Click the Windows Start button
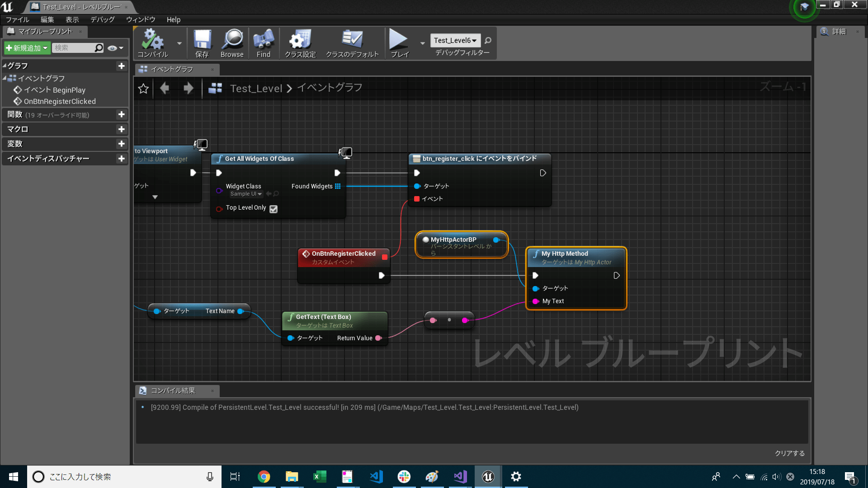 coord(14,477)
